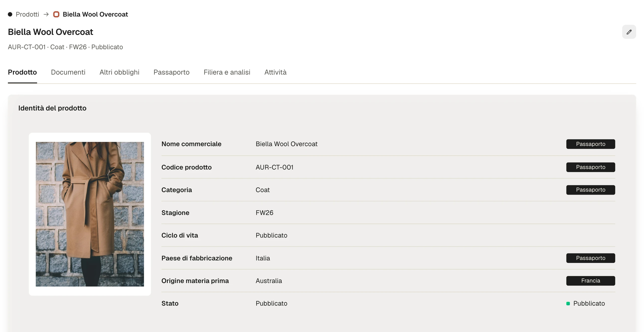644x332 pixels.
Task: Click the value 'AUR-CT-001' in Codice prodotto row
Action: 275,167
